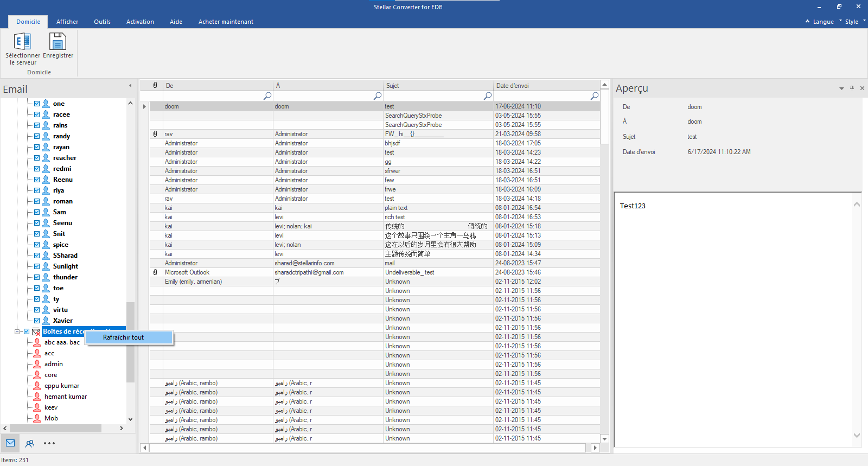Open the Outils ribbon tab
Viewport: 868px width, 466px height.
tap(102, 22)
